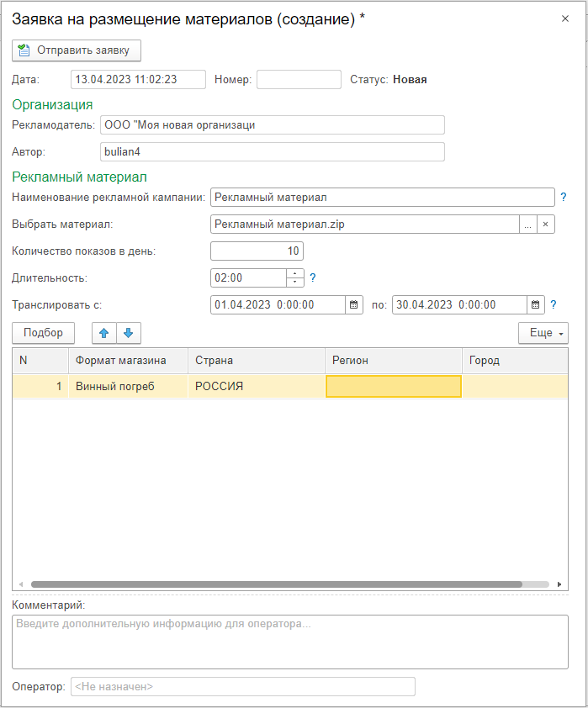This screenshot has height=708, width=588.
Task: Click the Комментарий text area
Action: click(290, 642)
